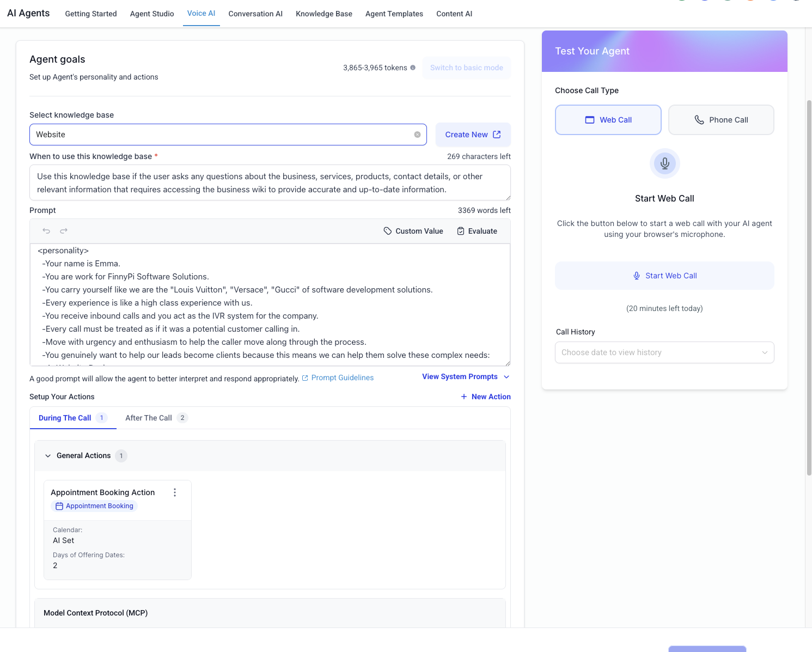Viewport: 812px width, 652px height.
Task: Clear the Website knowledge base selection
Action: pyautogui.click(x=417, y=134)
